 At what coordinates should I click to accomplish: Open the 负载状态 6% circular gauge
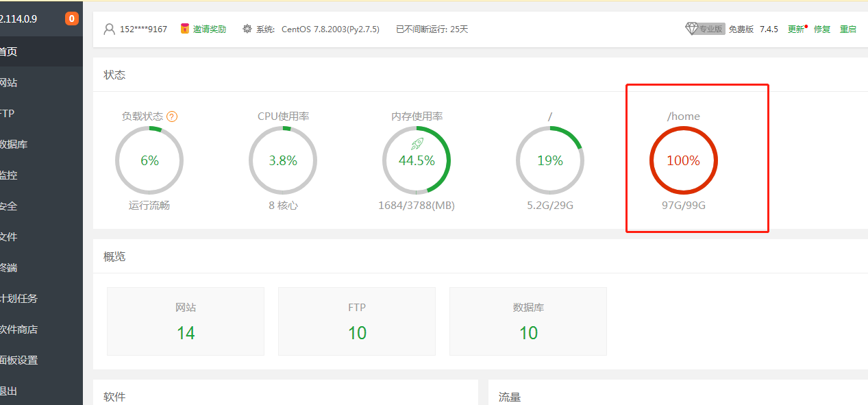pyautogui.click(x=149, y=160)
